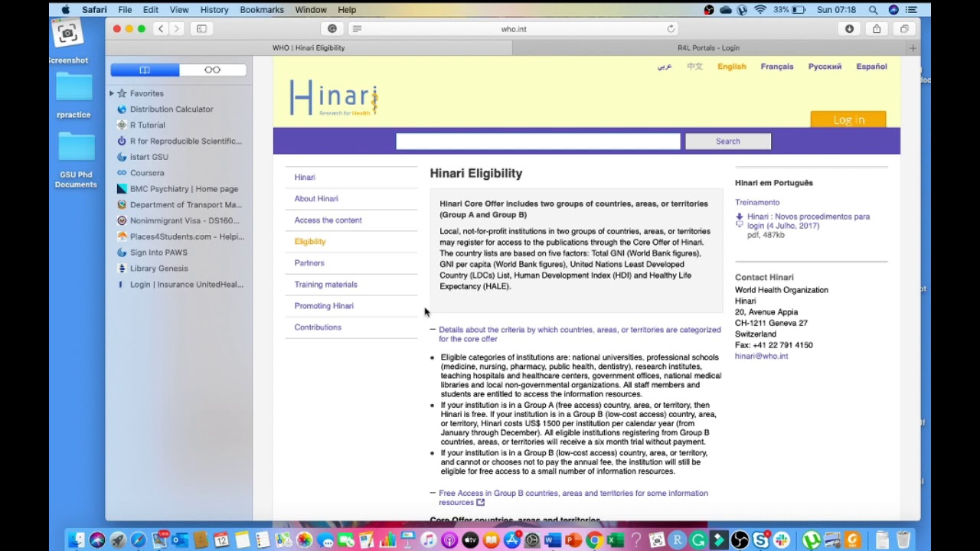This screenshot has height=551, width=980.
Task: Switch to WHO | Hinari Eligibility tab
Action: tap(309, 47)
